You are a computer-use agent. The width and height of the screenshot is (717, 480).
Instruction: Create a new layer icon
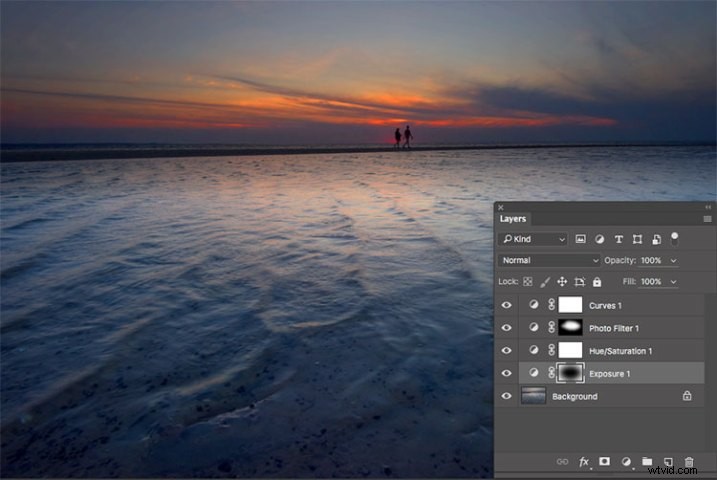coord(668,462)
